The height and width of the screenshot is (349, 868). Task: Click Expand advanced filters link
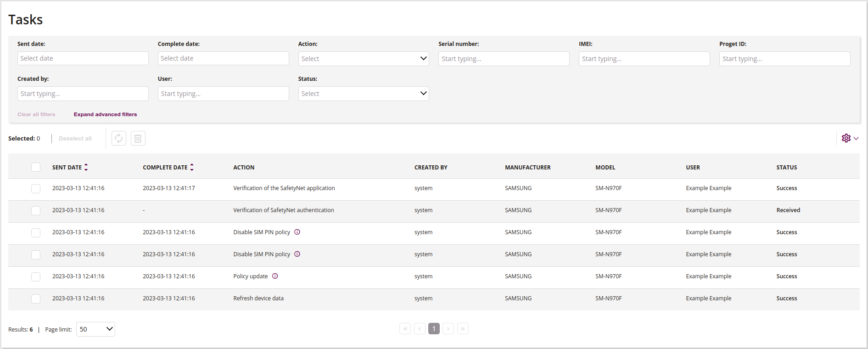point(105,114)
